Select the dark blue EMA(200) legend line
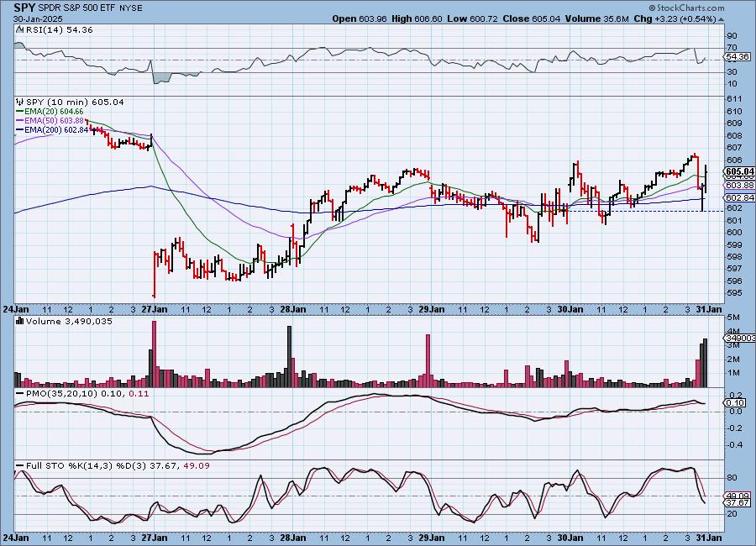 click(20, 129)
